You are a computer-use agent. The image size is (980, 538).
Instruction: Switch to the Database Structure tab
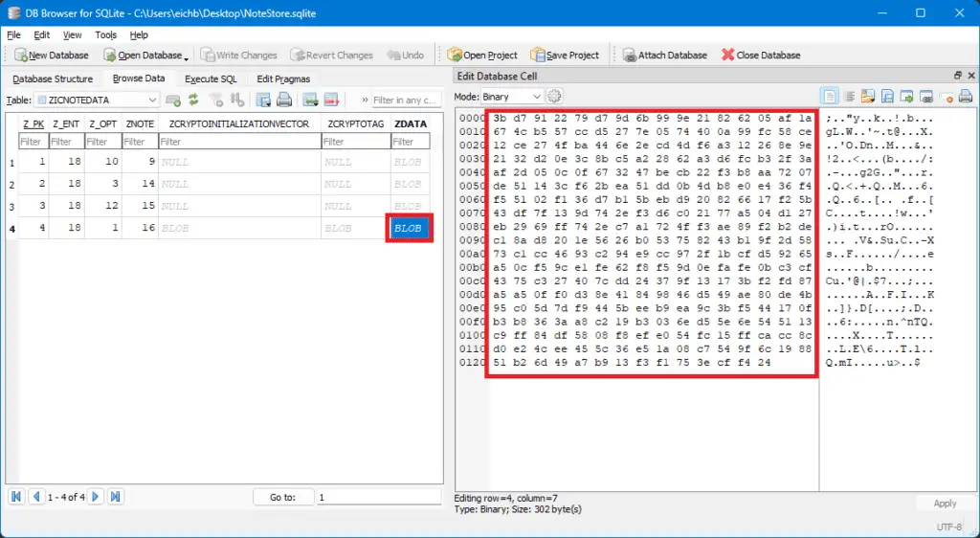53,78
